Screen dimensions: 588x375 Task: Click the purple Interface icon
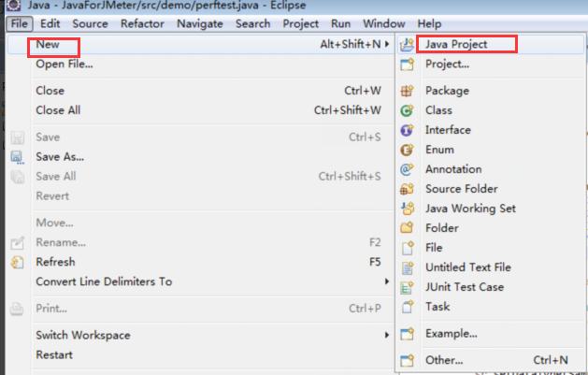(x=407, y=130)
